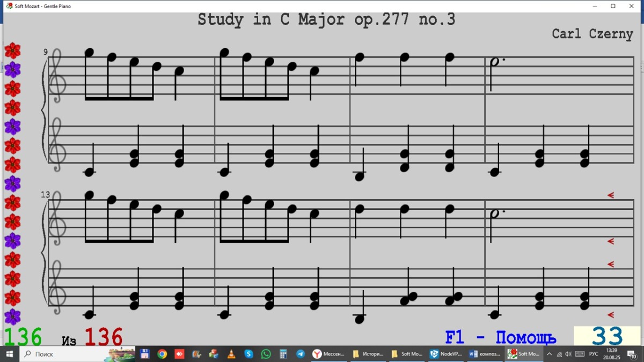Maximize the Soft Mozart window
644x362 pixels.
pyautogui.click(x=613, y=6)
